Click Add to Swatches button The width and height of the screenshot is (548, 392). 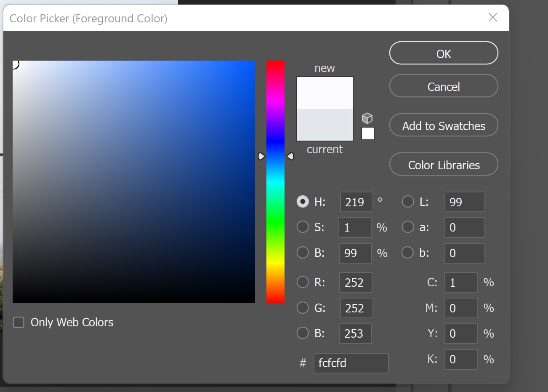click(x=444, y=125)
